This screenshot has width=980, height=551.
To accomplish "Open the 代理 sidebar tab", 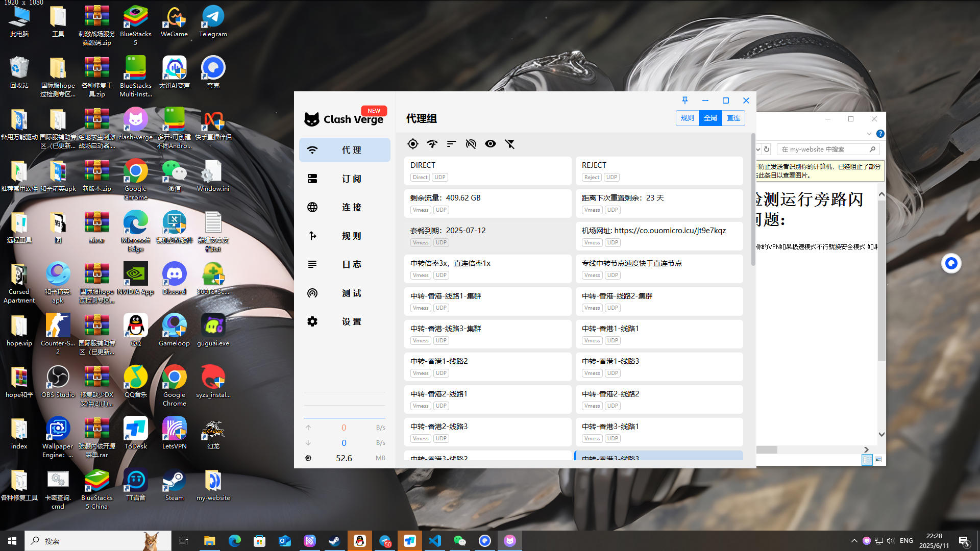I will pos(345,150).
